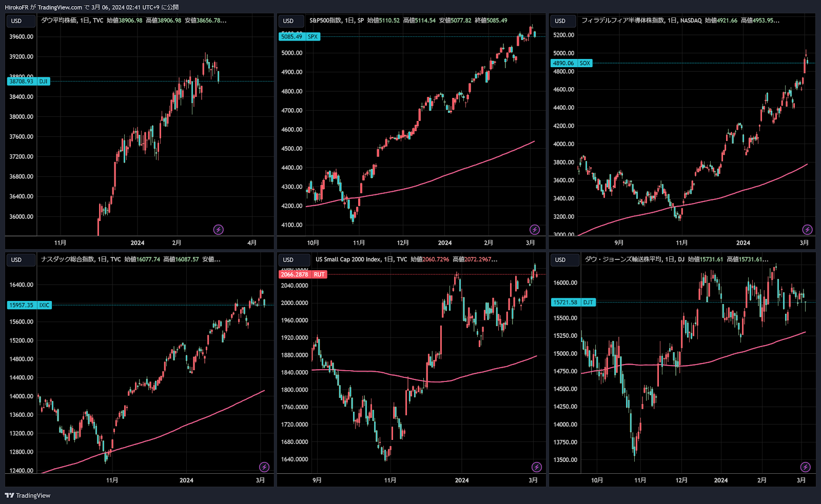
Task: Click the lightning icon on the Dow chart
Action: click(x=219, y=230)
